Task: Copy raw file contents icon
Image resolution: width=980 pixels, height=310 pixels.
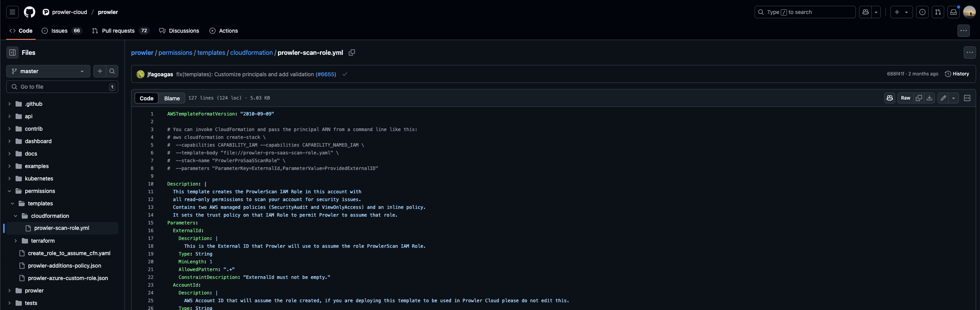Action: click(919, 98)
